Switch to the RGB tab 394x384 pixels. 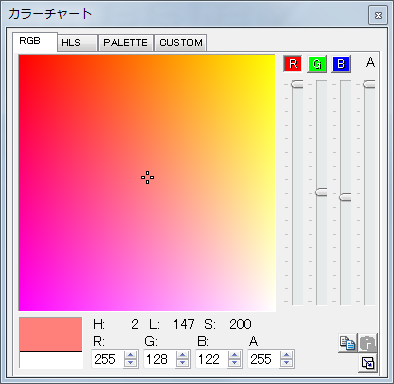pyautogui.click(x=35, y=42)
